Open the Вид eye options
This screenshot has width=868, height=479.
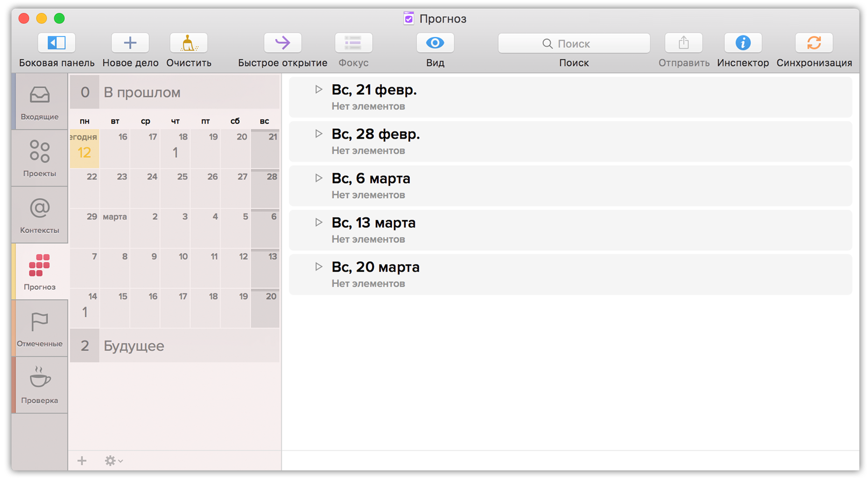pyautogui.click(x=435, y=43)
